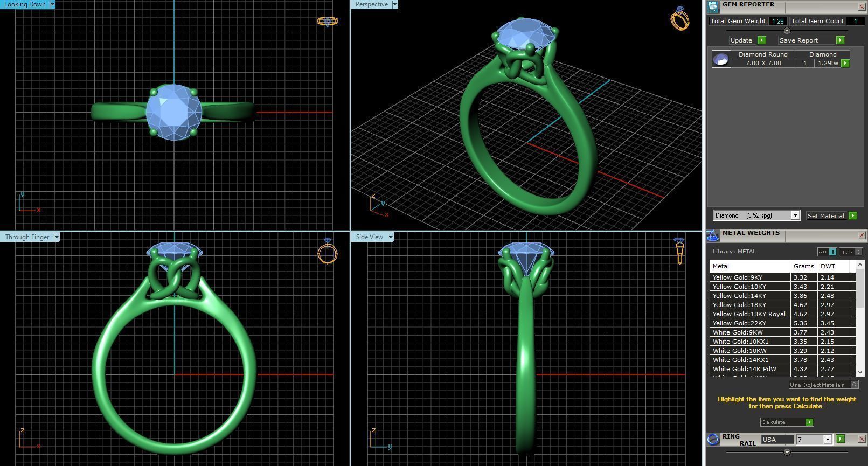Click metal list scrollbar down arrow
The height and width of the screenshot is (466, 868).
coord(860,372)
